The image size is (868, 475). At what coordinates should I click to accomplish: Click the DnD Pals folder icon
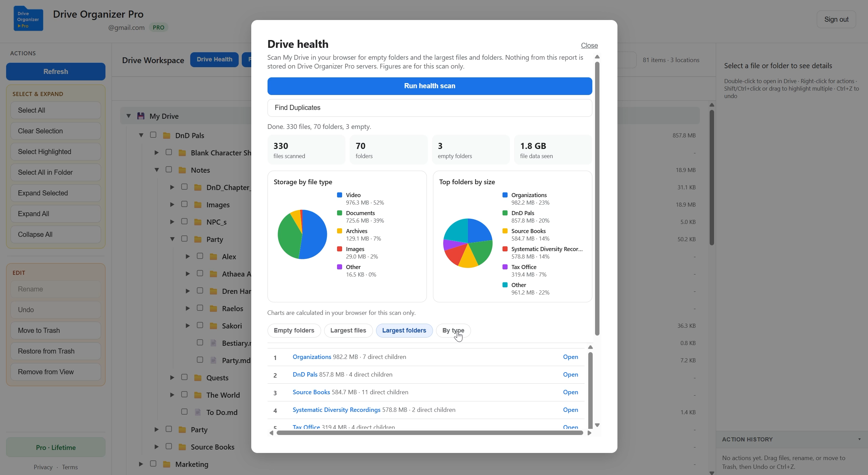point(166,135)
